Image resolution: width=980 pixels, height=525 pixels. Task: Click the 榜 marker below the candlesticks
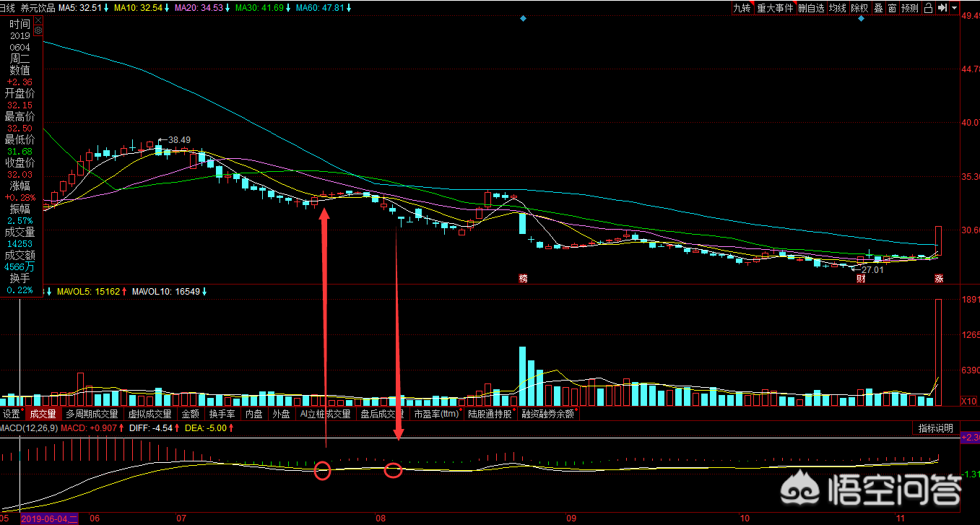tap(523, 278)
